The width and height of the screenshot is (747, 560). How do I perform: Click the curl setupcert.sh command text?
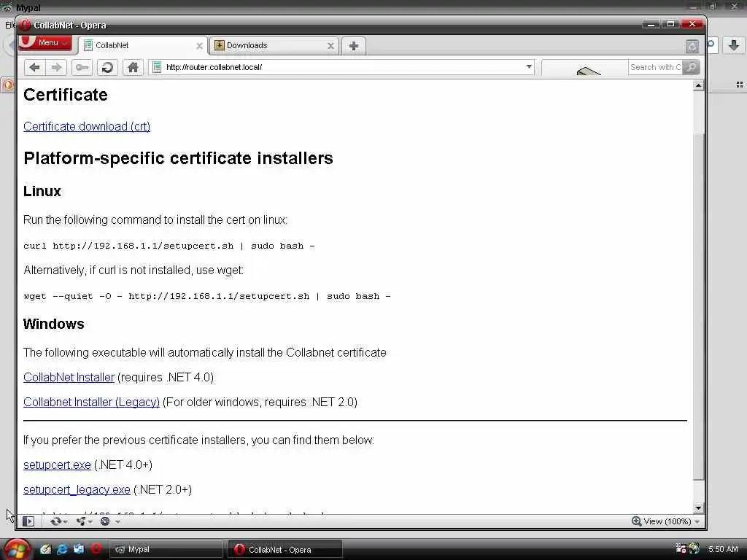click(x=169, y=246)
